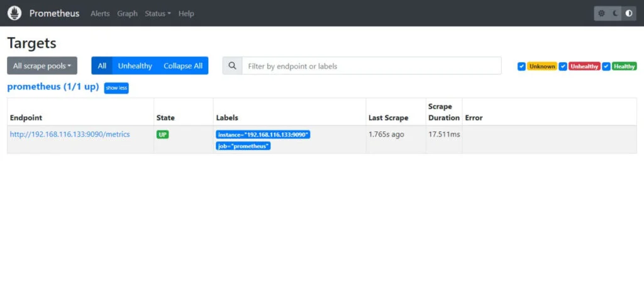644x283 pixels.
Task: Expand the Status menu in navbar
Action: 157,13
